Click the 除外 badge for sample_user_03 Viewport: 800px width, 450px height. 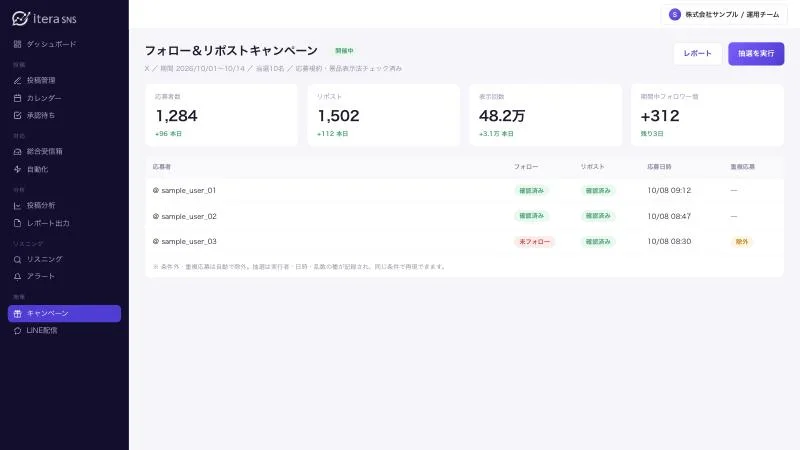742,242
